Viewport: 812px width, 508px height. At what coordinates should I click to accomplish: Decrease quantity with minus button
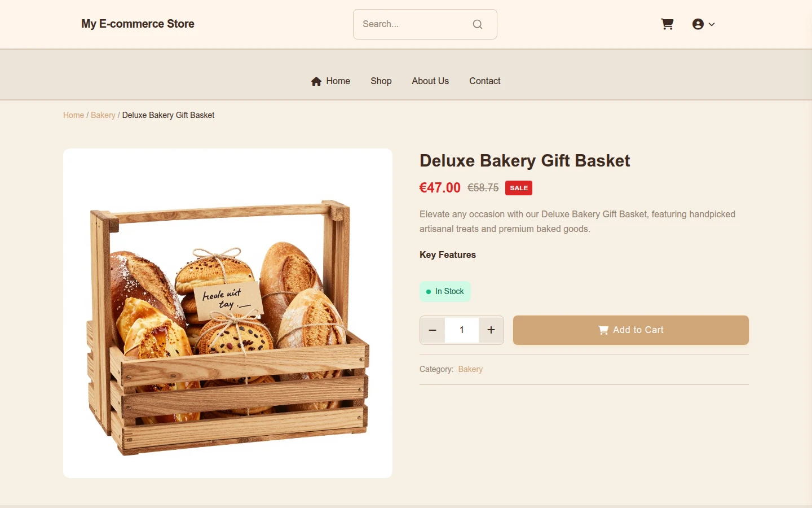[x=433, y=330]
